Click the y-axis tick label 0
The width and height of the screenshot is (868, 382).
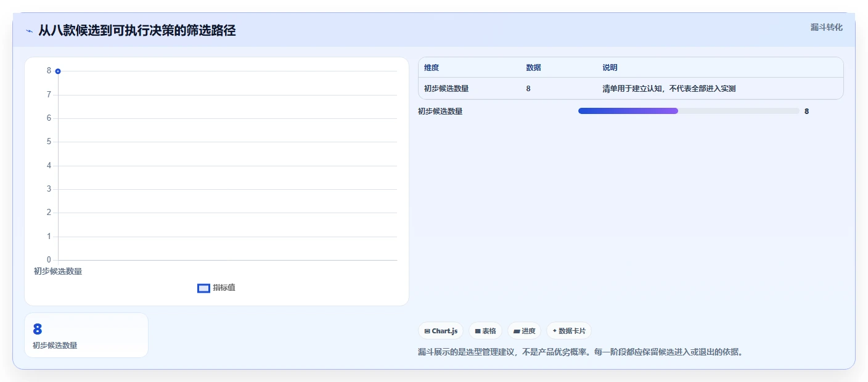click(49, 260)
